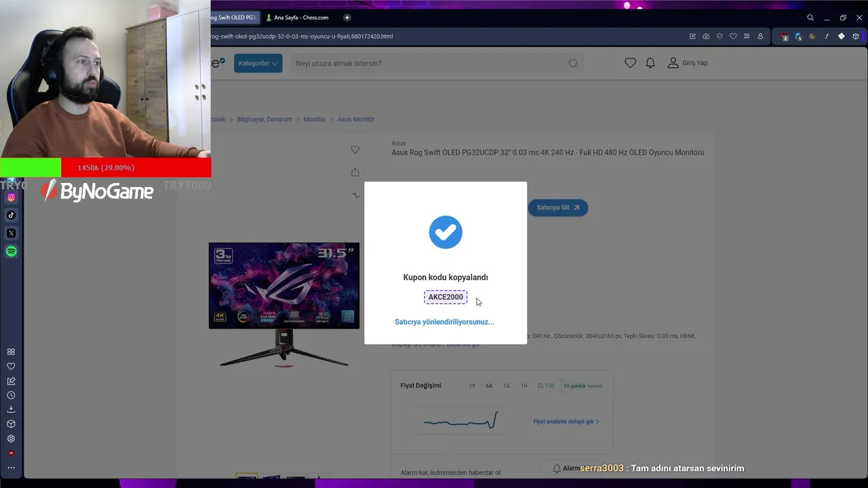Open the extensions cube icon in sidebar
Screen dimensions: 868x488
(11, 424)
